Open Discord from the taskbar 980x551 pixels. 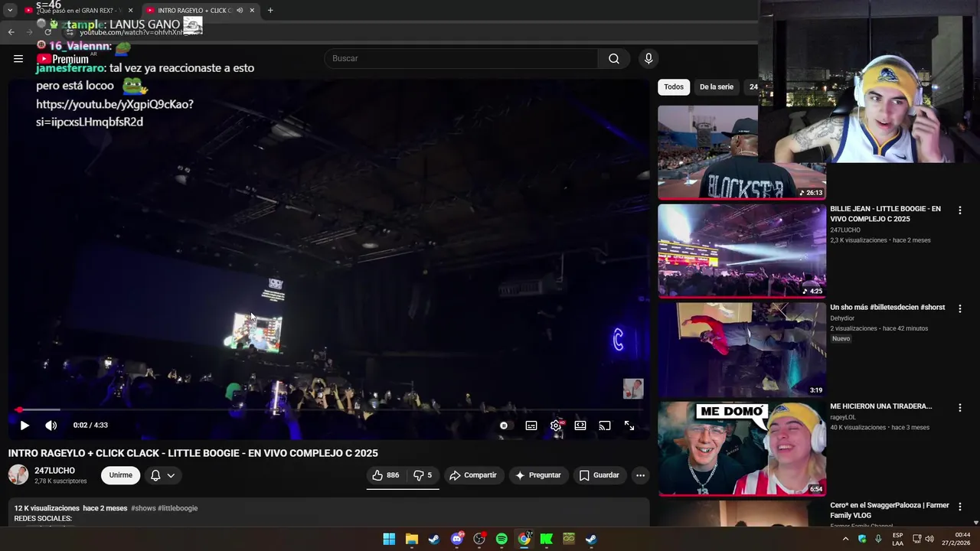457,539
